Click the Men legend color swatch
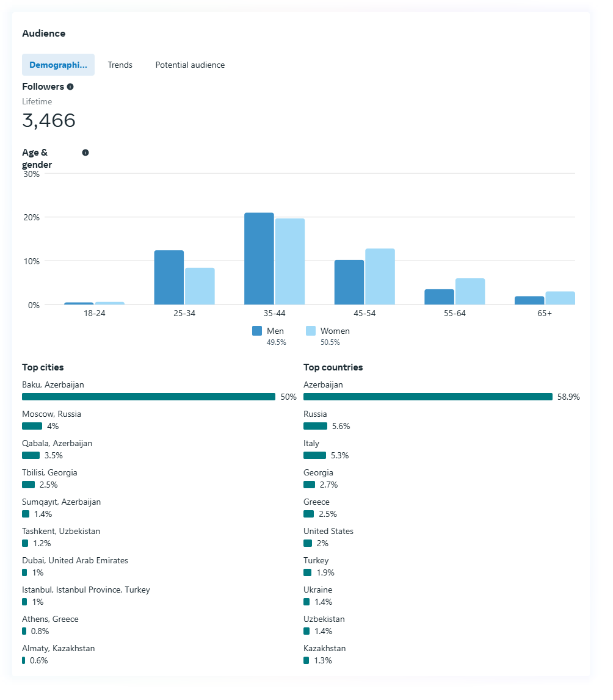The height and width of the screenshot is (700, 613). click(257, 331)
